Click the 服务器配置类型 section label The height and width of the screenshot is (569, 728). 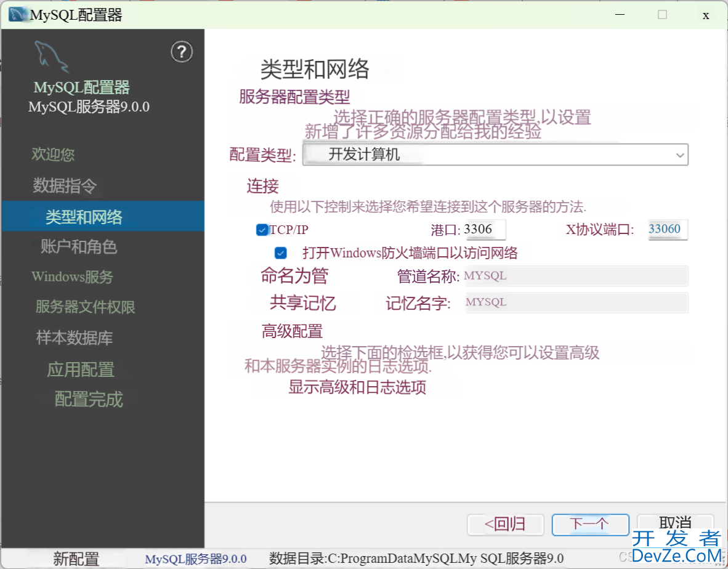click(x=294, y=97)
